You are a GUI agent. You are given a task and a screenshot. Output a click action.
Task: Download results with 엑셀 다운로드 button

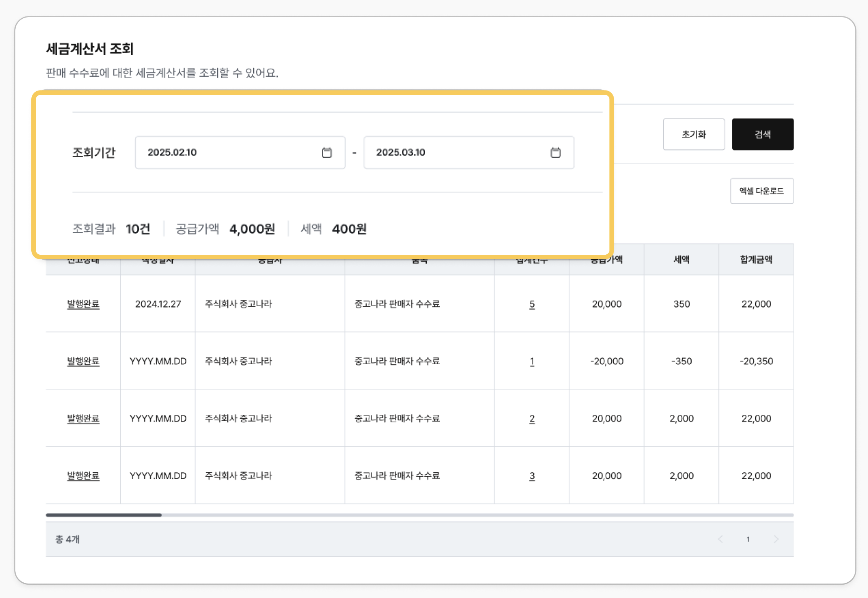[762, 191]
